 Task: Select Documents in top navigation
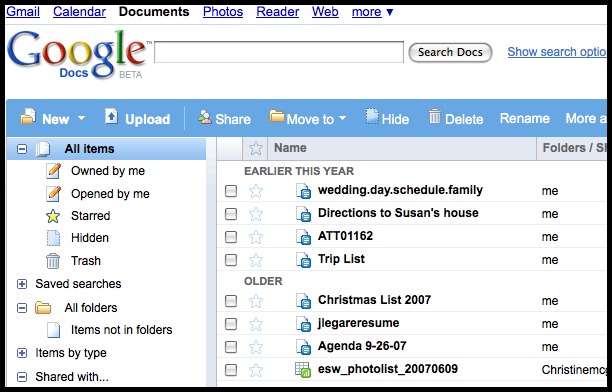click(x=154, y=12)
